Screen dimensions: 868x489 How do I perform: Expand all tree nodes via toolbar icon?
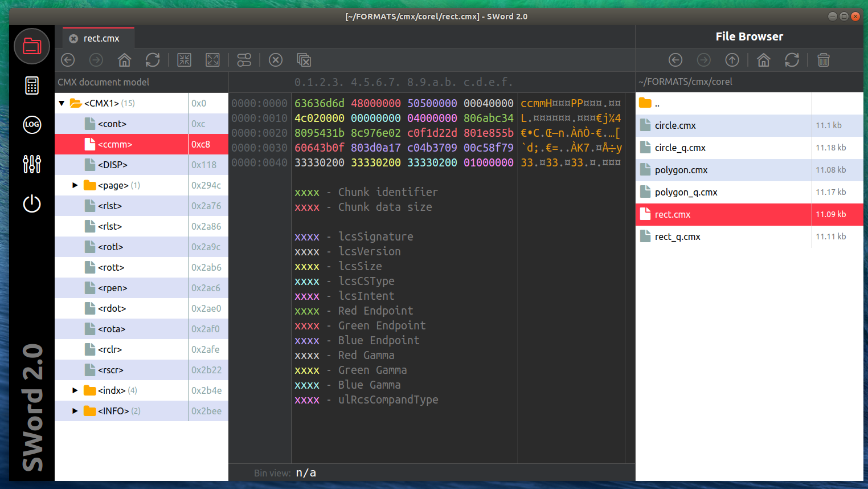(212, 60)
